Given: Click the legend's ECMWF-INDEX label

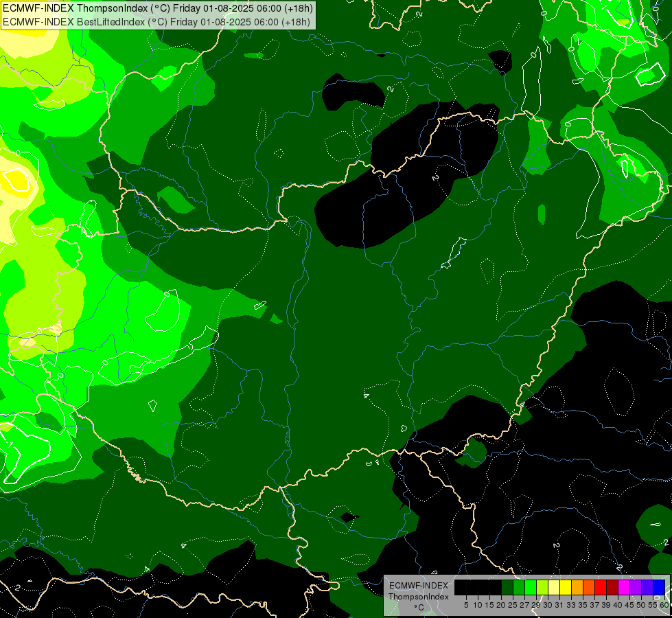Looking at the screenshot, I should [x=418, y=586].
